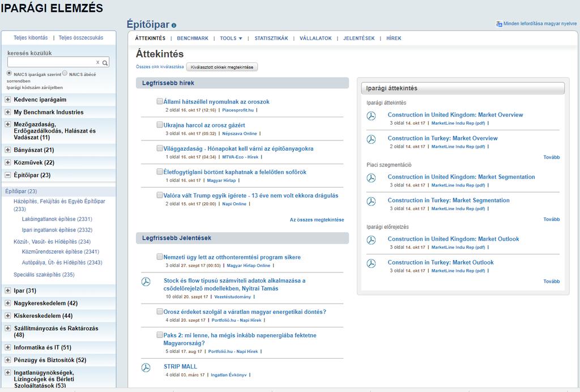Screen dimensions: 580x392
Task: Open the STATISZTIKÁK tab
Action: pos(271,38)
